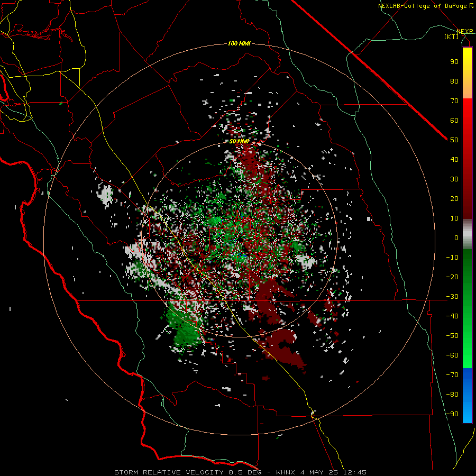Click the -50 value on velocity scale
The image size is (476, 476).
452,336
